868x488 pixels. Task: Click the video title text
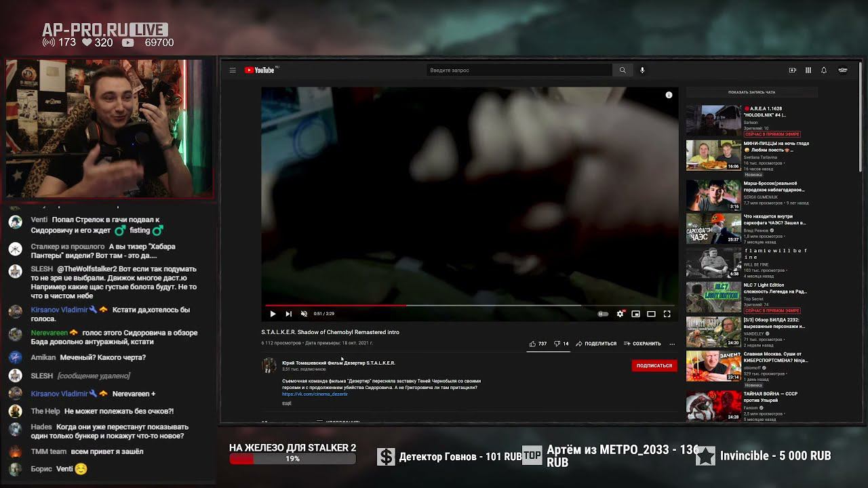pos(330,332)
